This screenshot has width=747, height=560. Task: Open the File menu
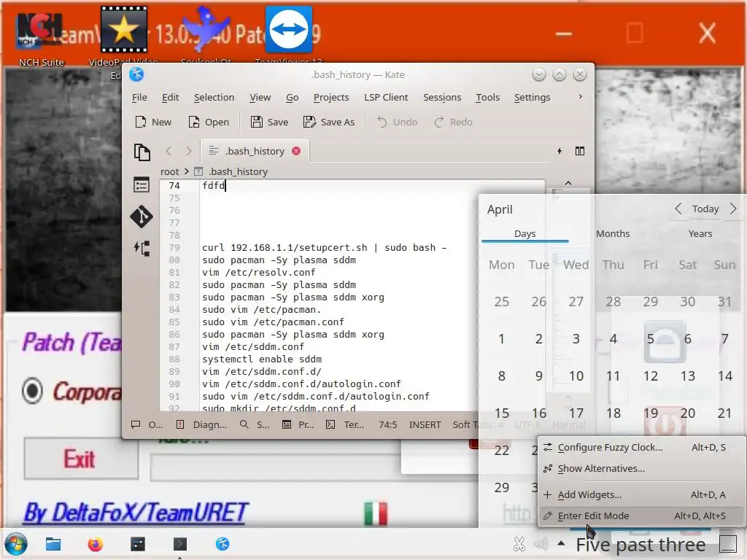[x=139, y=97]
